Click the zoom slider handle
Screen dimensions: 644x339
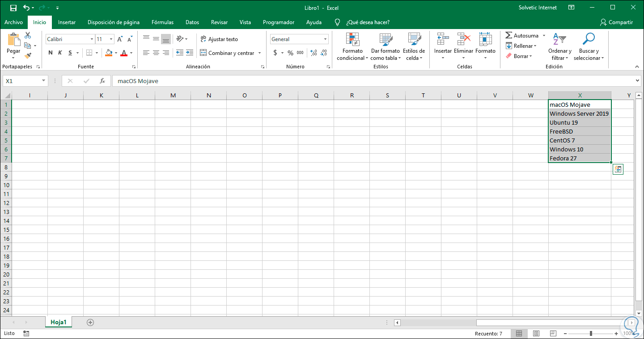point(591,333)
